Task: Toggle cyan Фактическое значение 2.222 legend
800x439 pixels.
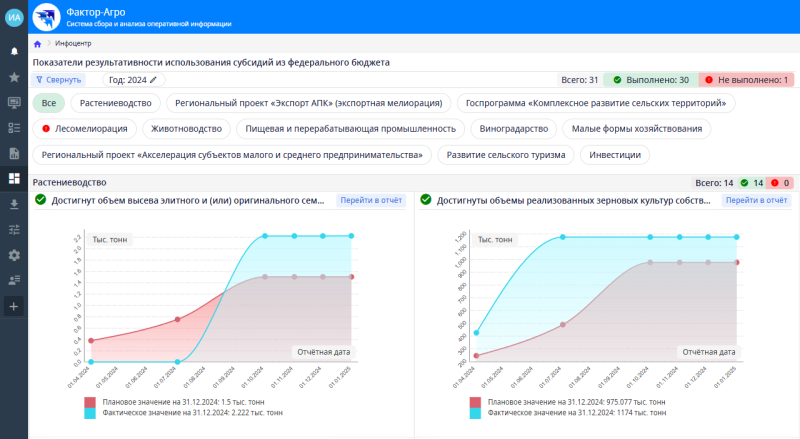Action: [186, 412]
